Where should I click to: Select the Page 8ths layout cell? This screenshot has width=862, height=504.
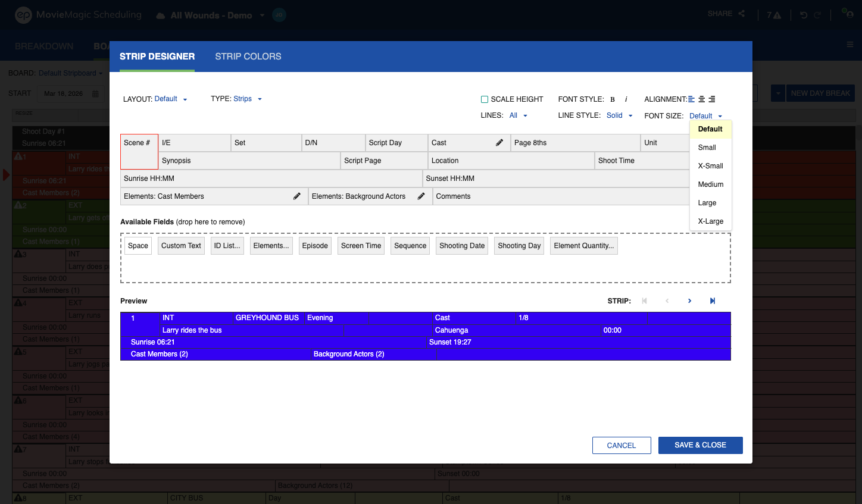coord(576,143)
